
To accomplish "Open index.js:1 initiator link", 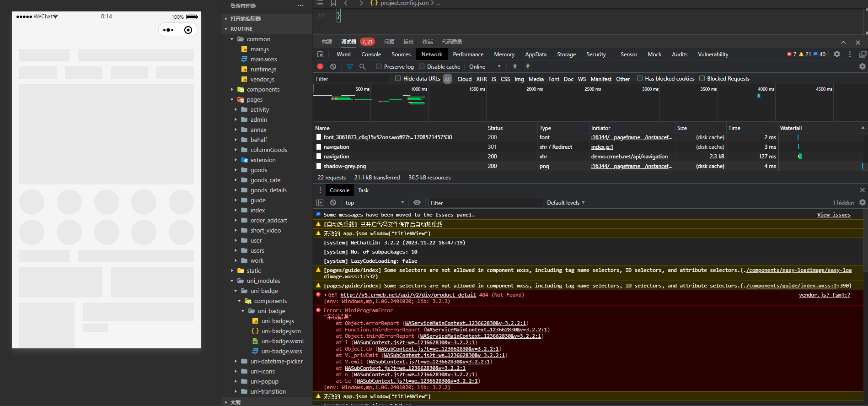I will (602, 147).
